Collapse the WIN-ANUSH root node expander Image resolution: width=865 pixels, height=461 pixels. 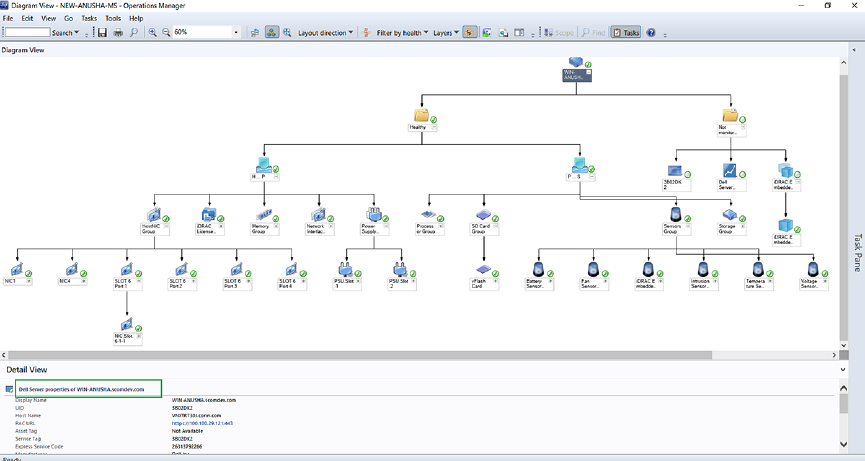coord(588,72)
